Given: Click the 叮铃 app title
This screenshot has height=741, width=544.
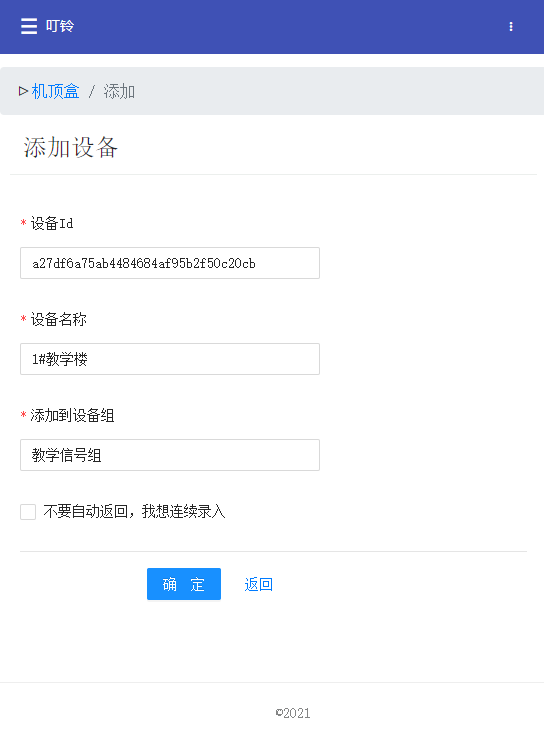Looking at the screenshot, I should 60,26.
